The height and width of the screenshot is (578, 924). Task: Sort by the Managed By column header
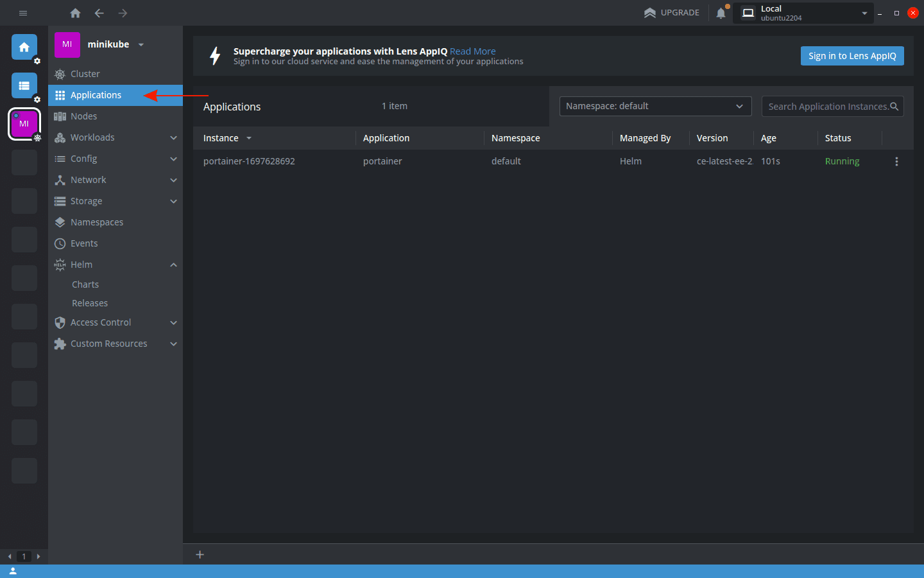[651, 138]
